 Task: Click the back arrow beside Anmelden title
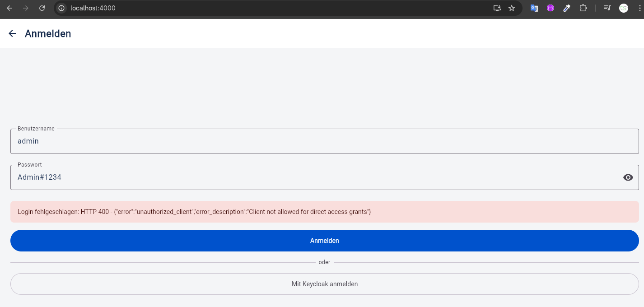[x=12, y=33]
